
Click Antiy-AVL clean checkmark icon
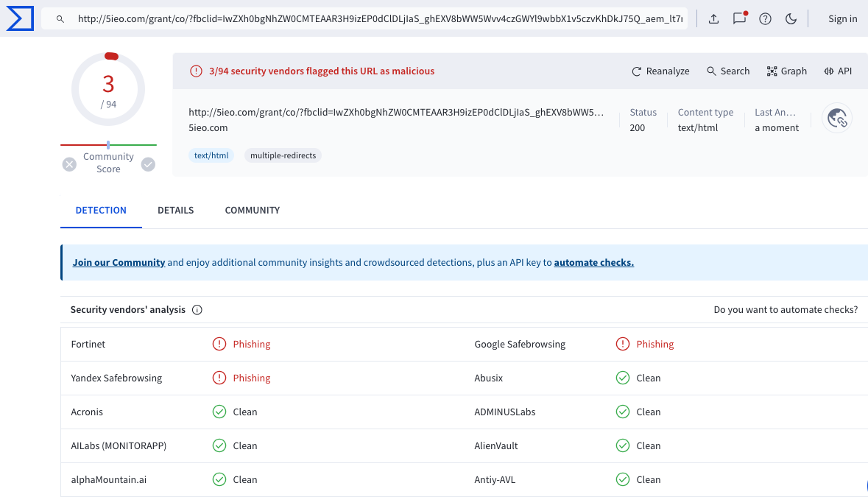point(623,479)
